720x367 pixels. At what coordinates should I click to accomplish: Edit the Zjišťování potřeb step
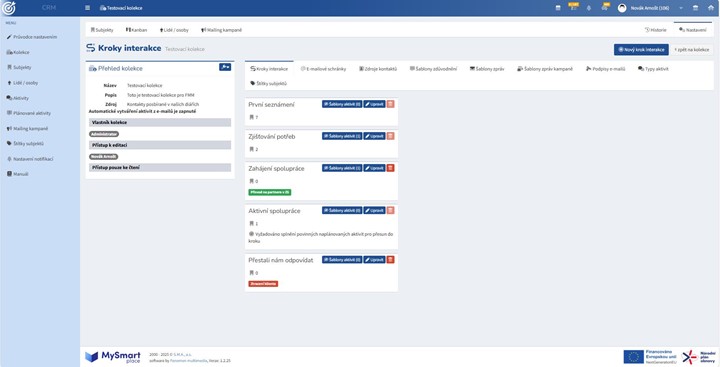pos(374,136)
